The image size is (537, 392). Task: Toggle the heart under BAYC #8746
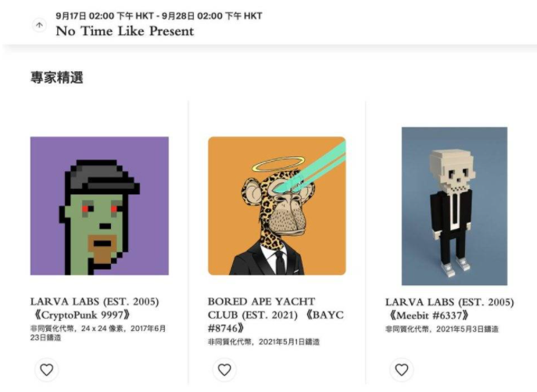tap(224, 369)
